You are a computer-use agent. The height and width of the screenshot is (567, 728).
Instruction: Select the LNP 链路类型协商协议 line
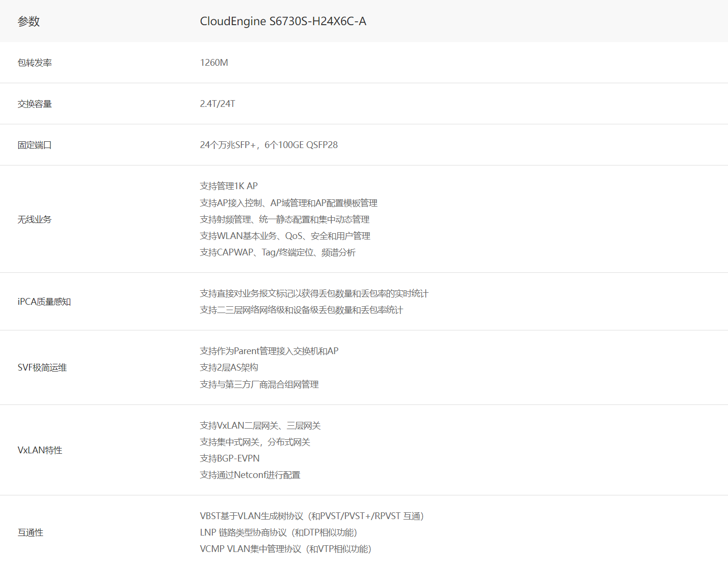click(278, 533)
